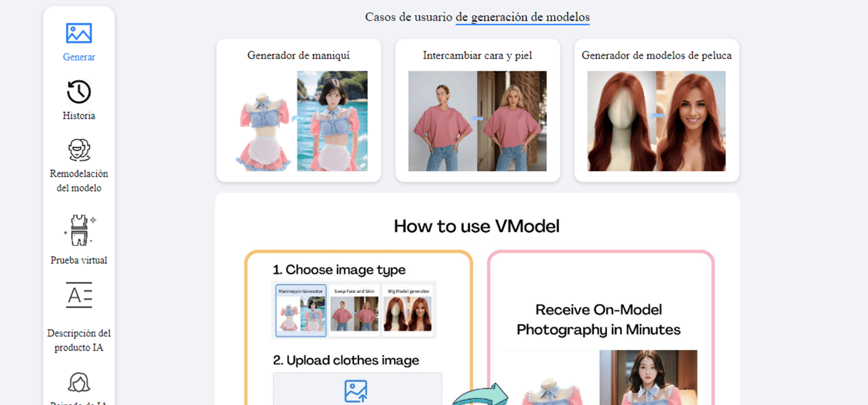
Task: Click the image upload icon under Upload clothes image
Action: pos(356,391)
